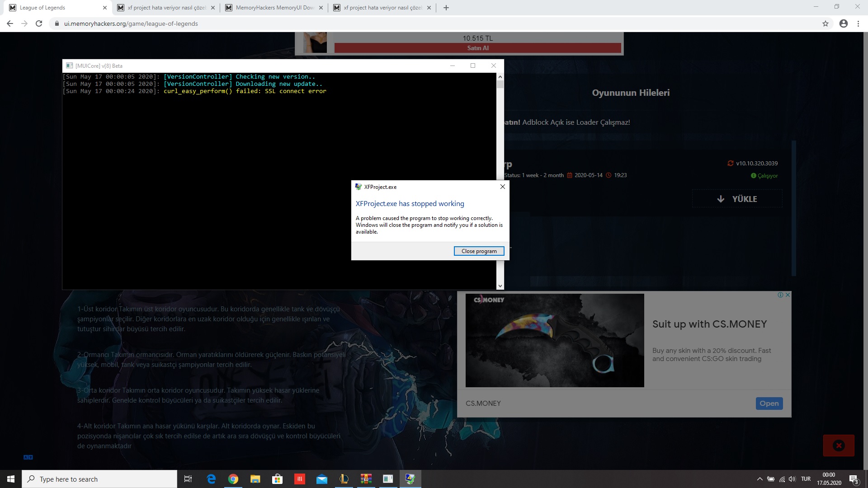Viewport: 868px width, 488px height.
Task: Close the XFProject.exe error dialog
Action: (x=502, y=187)
